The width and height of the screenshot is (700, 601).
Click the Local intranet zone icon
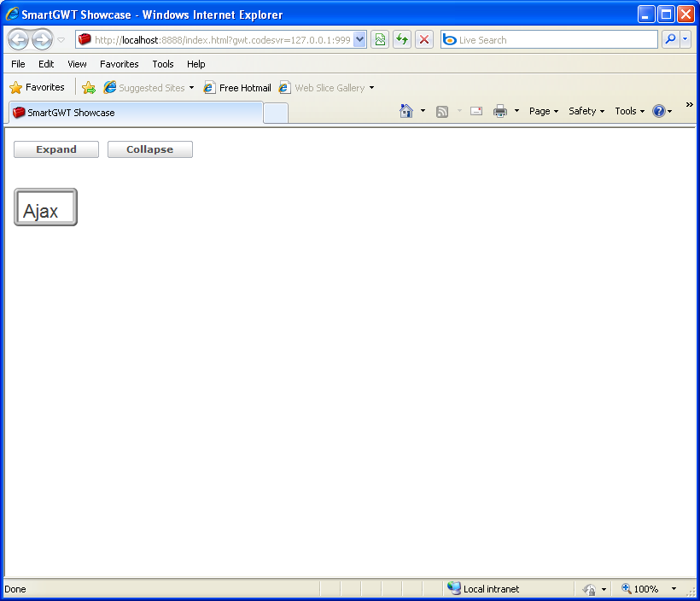coord(454,588)
